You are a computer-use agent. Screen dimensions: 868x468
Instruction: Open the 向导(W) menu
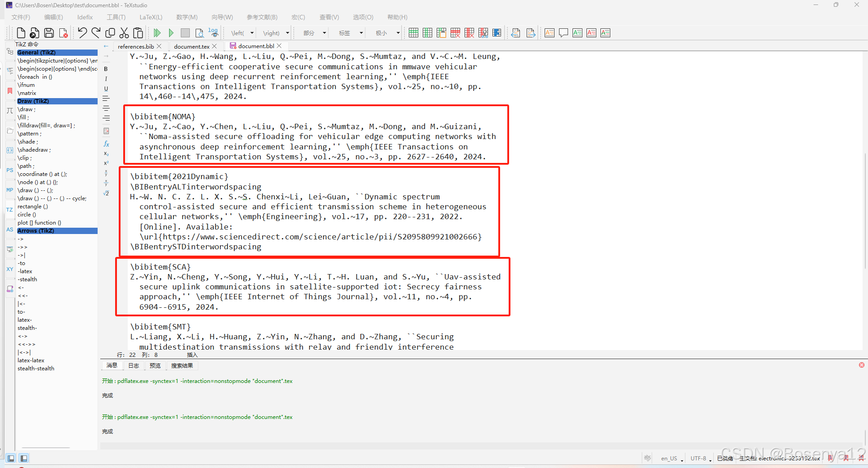coord(222,17)
